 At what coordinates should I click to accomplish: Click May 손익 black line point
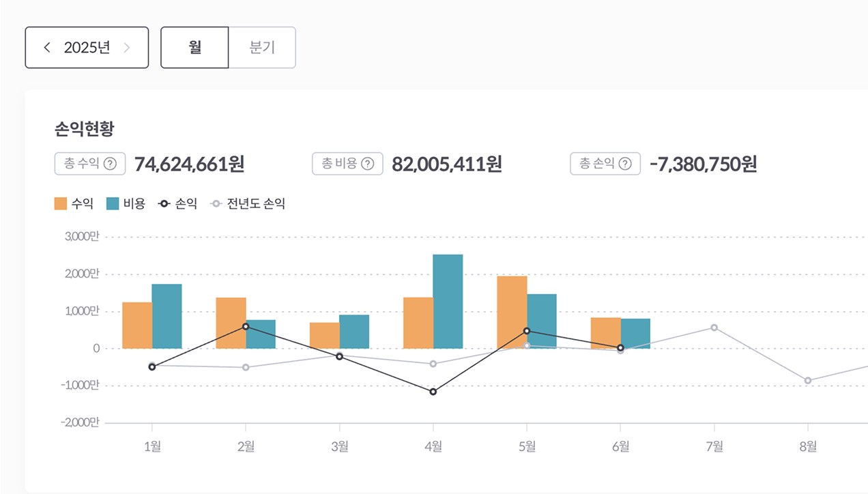527,331
